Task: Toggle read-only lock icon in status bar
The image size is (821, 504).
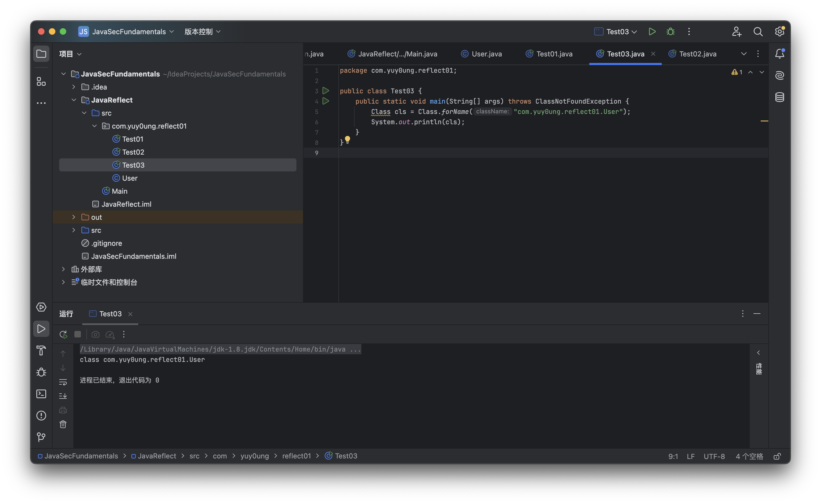Action: click(x=777, y=456)
